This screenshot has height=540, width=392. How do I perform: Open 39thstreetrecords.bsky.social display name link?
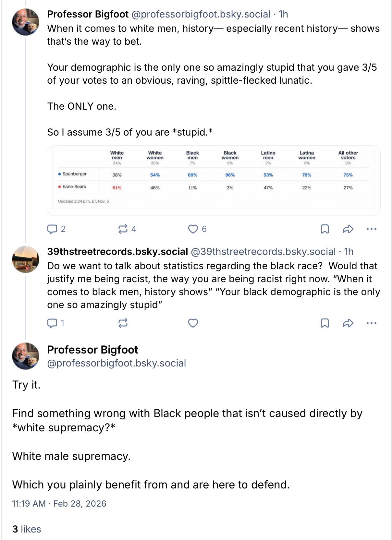point(117,252)
